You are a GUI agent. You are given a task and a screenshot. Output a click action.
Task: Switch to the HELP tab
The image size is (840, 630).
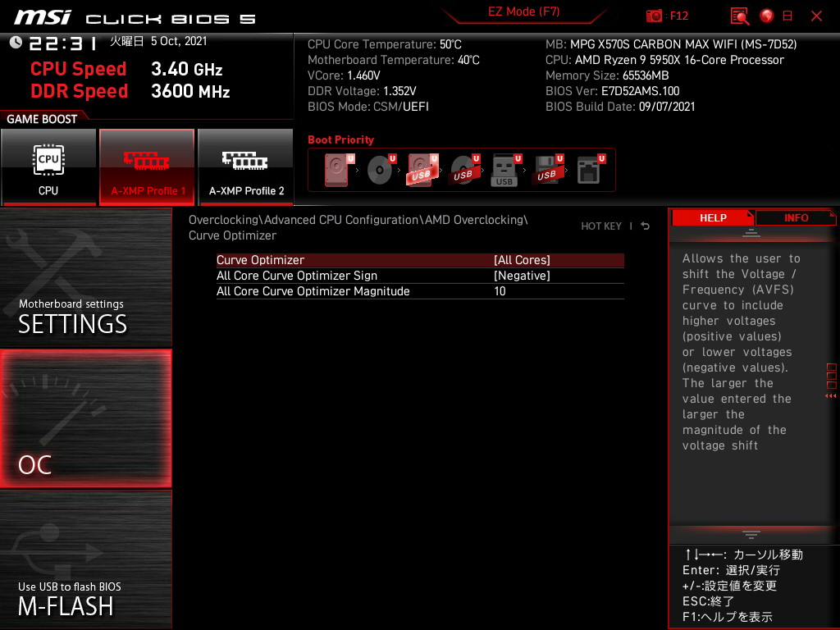(x=713, y=217)
